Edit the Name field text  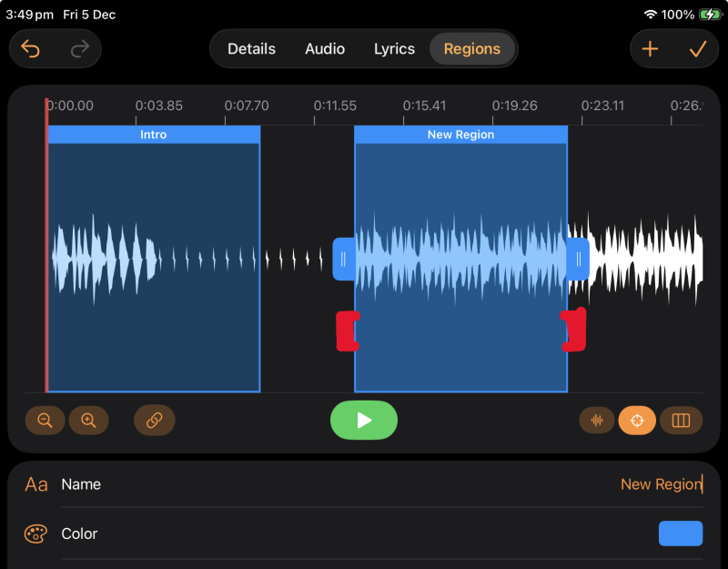661,484
